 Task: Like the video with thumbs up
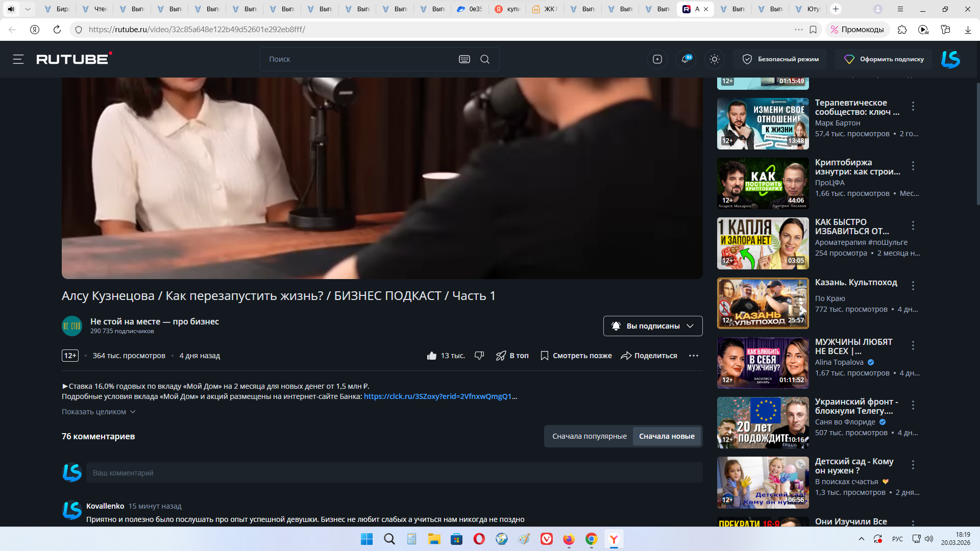click(432, 356)
